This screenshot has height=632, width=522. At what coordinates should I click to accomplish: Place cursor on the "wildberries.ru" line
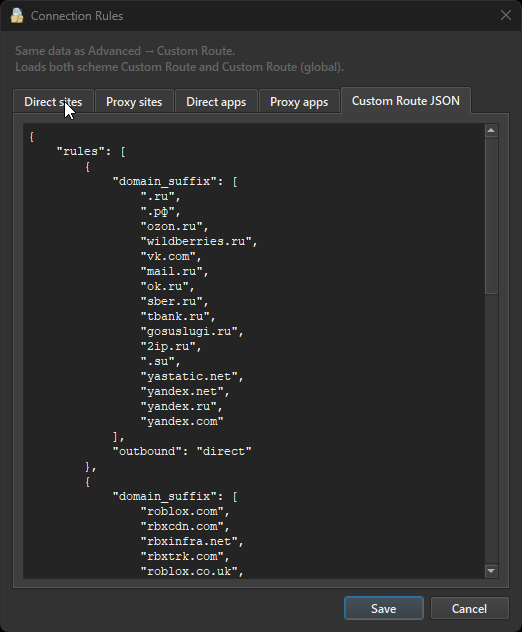[199, 241]
